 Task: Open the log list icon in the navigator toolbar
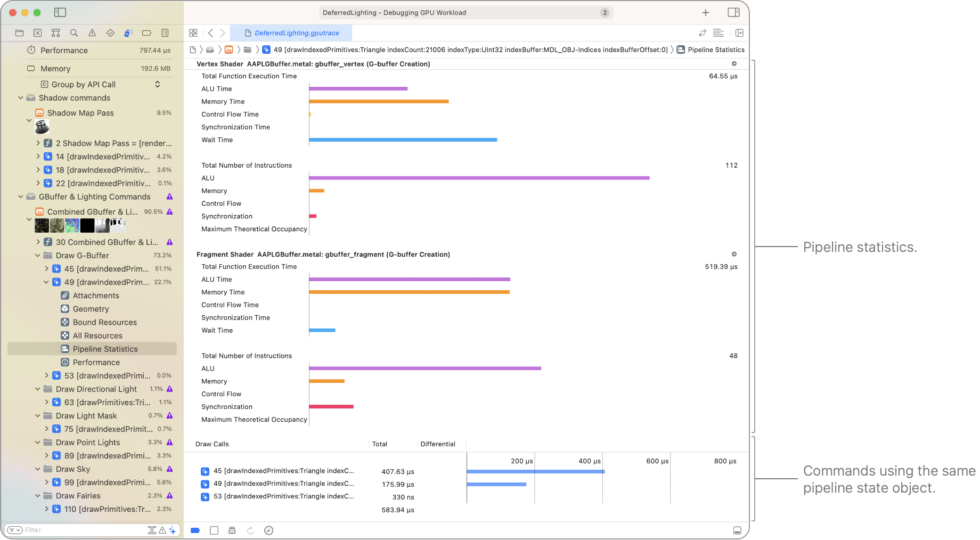(165, 32)
